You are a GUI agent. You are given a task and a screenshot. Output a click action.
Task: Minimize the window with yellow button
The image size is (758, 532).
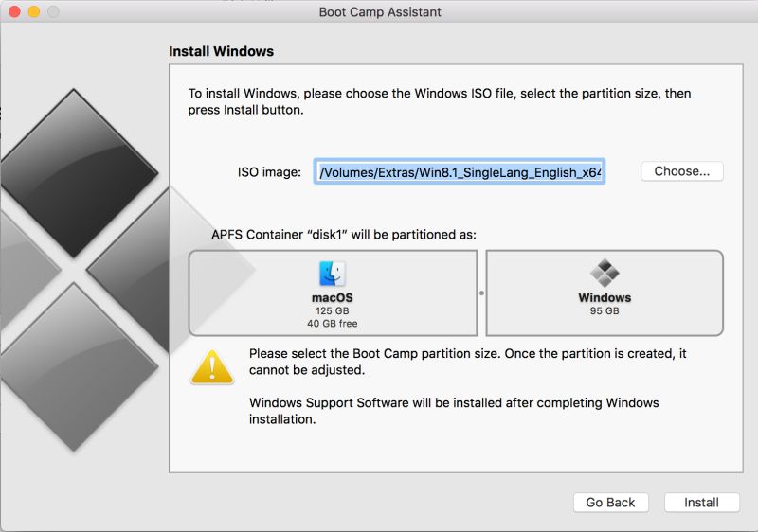click(x=34, y=11)
